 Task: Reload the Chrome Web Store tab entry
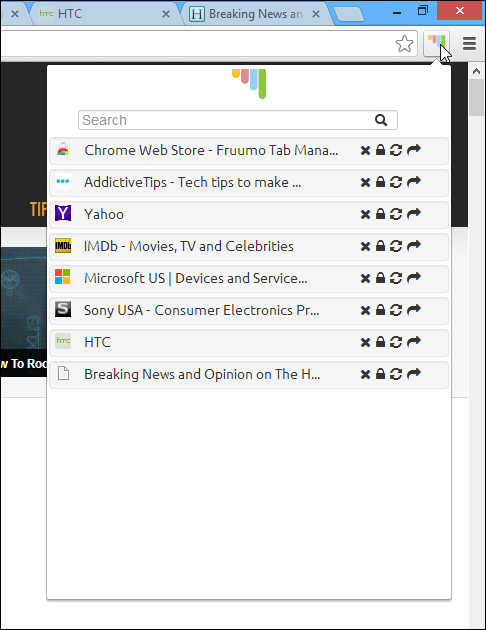click(x=396, y=150)
